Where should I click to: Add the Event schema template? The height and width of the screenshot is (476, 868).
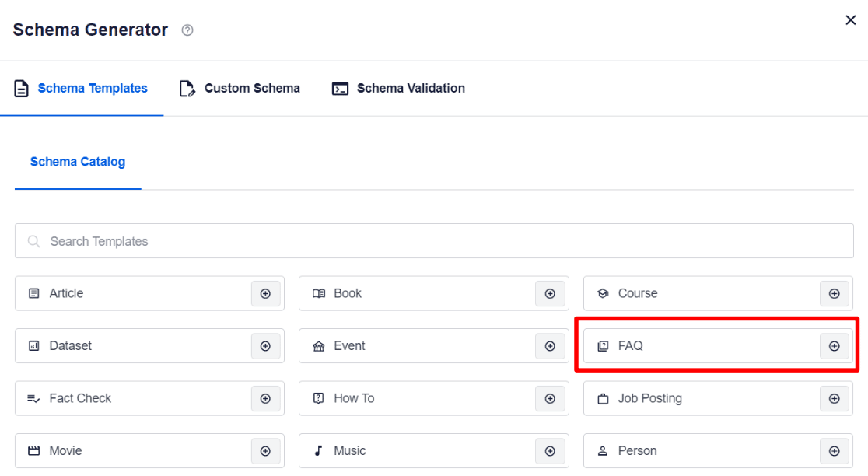[550, 345]
